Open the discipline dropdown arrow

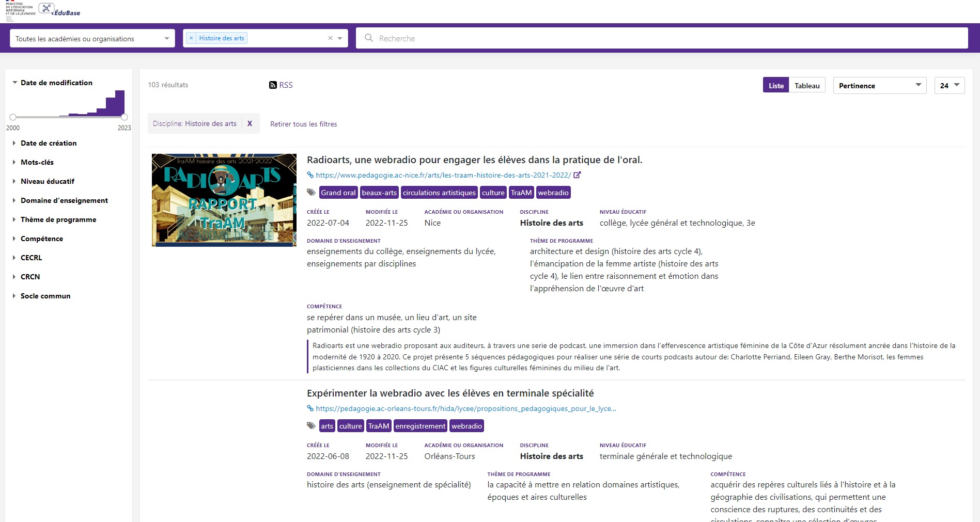[340, 38]
